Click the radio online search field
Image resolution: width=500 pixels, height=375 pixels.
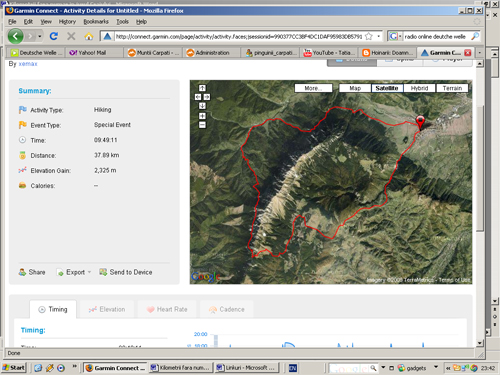coord(436,36)
